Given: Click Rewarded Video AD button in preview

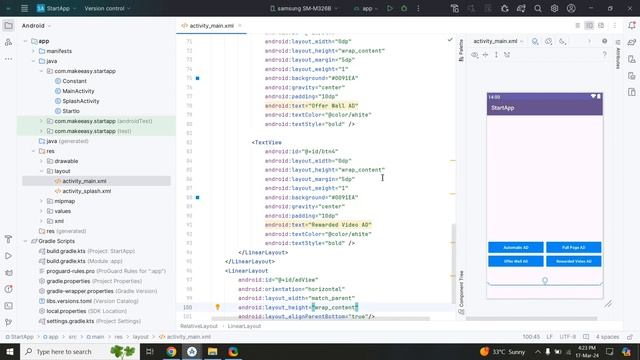Looking at the screenshot, I should click(573, 261).
